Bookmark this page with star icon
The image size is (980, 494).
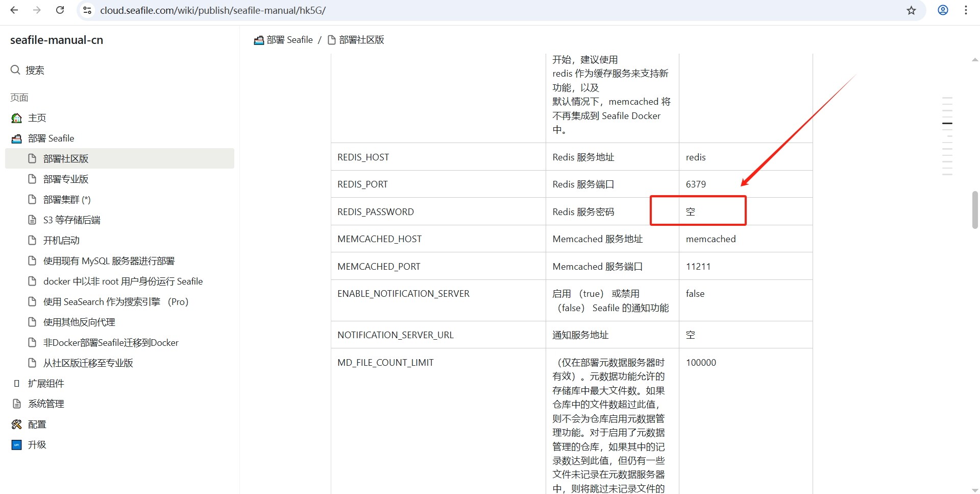911,10
